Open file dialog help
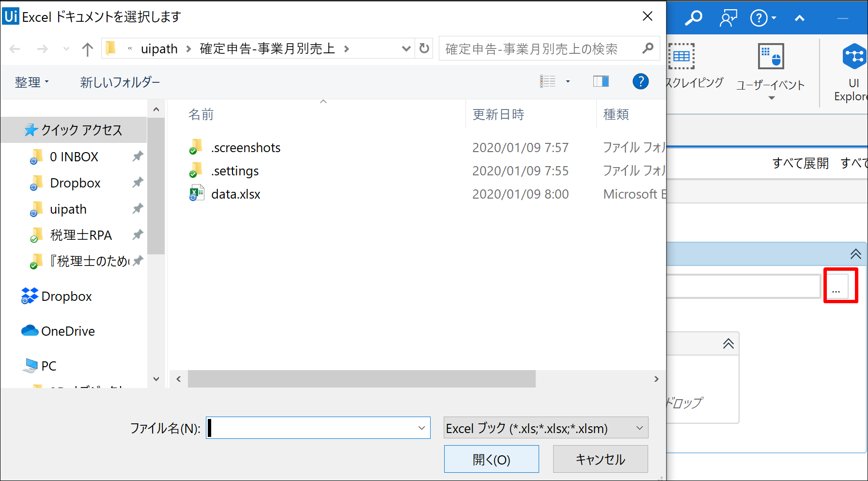This screenshot has width=868, height=481. pos(640,81)
